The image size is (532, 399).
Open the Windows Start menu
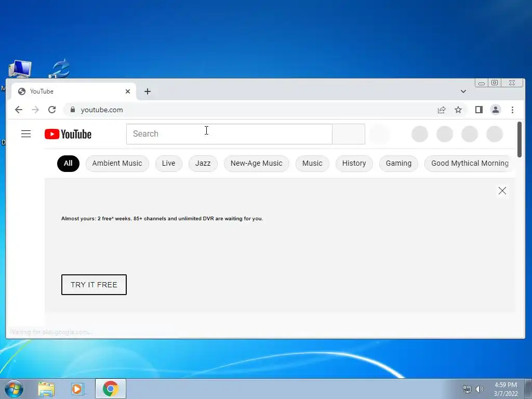[x=14, y=389]
